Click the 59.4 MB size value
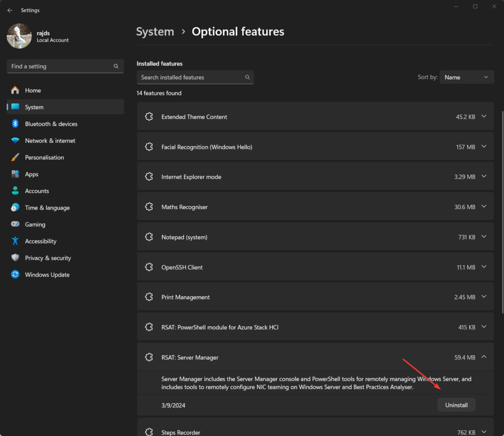The height and width of the screenshot is (436, 504). coord(465,358)
